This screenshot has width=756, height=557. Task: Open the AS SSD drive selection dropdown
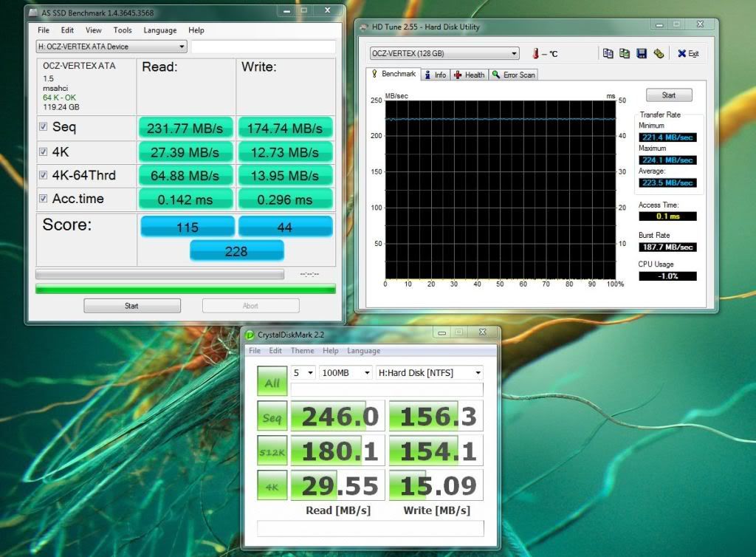point(111,47)
